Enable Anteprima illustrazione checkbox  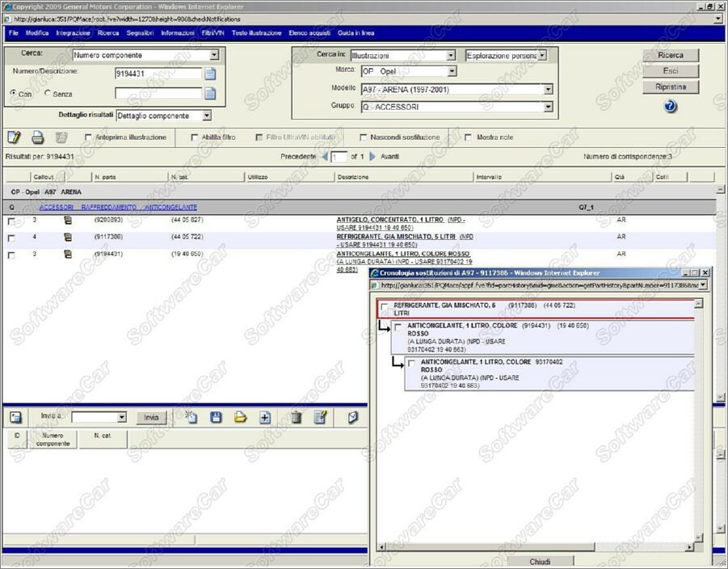pos(88,137)
